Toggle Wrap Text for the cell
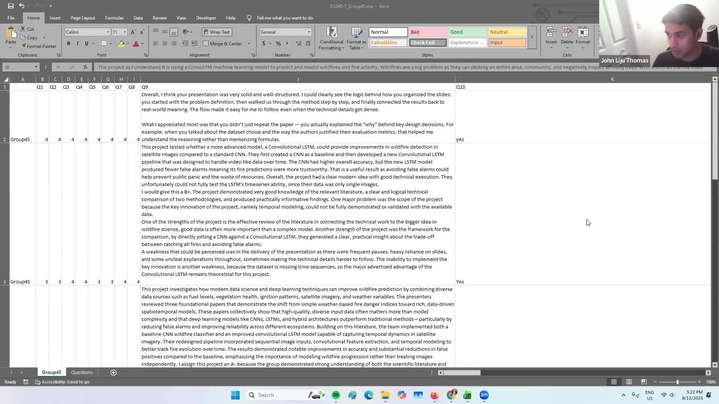719x404 pixels. pyautogui.click(x=217, y=32)
